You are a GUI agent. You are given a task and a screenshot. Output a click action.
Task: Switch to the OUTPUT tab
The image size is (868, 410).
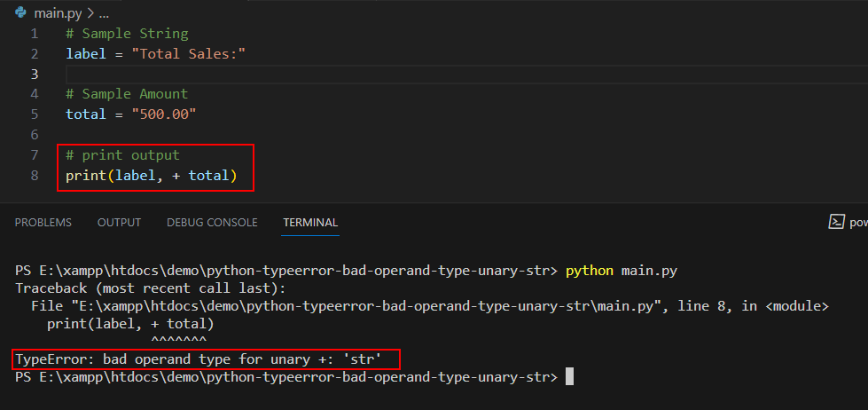click(x=119, y=223)
